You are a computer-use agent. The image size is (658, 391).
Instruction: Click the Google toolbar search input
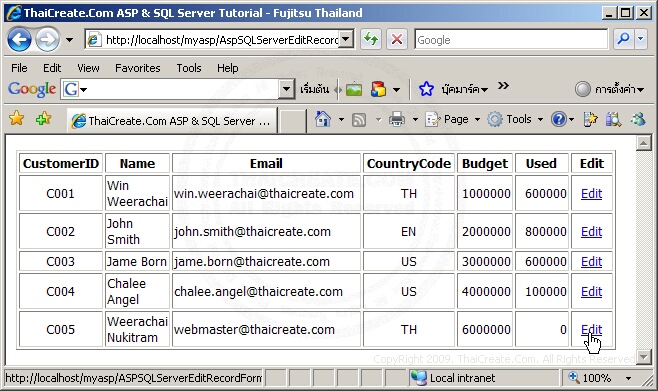point(184,89)
